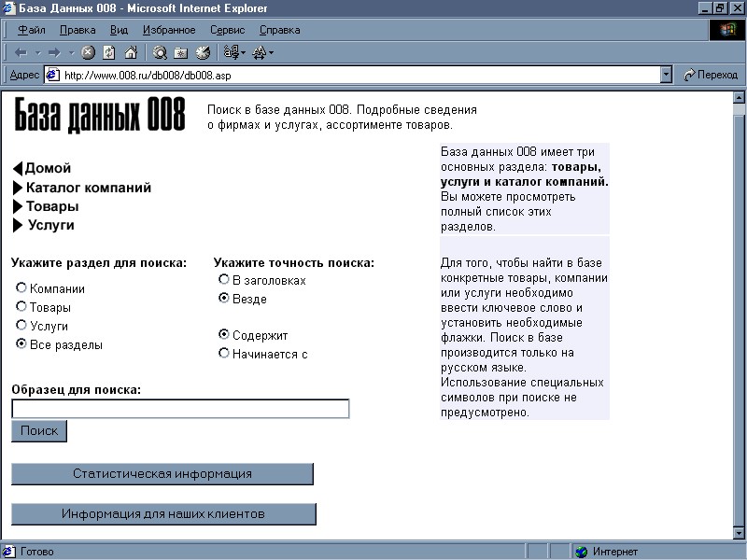Click the Forward arrow in toolbar
This screenshot has width=747, height=560.
(54, 53)
